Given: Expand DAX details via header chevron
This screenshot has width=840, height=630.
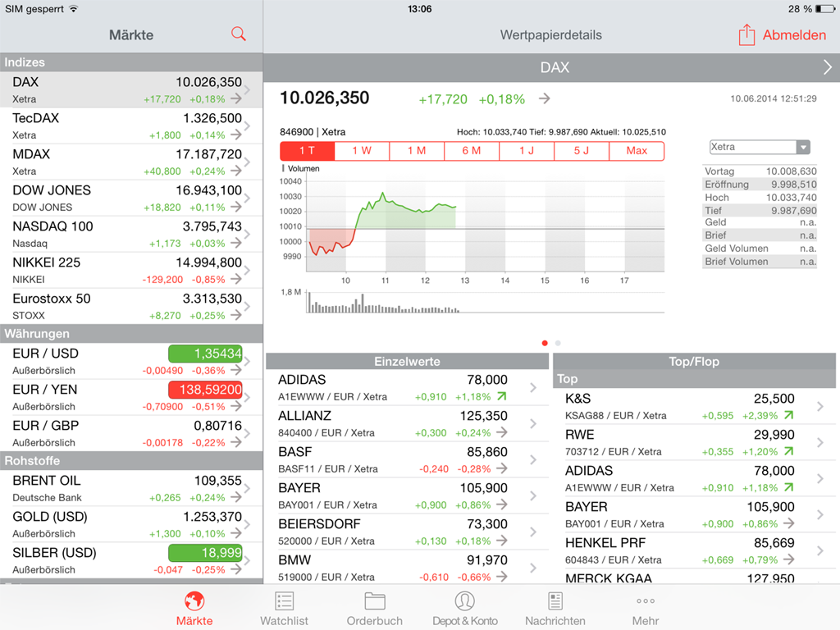Looking at the screenshot, I should [827, 67].
